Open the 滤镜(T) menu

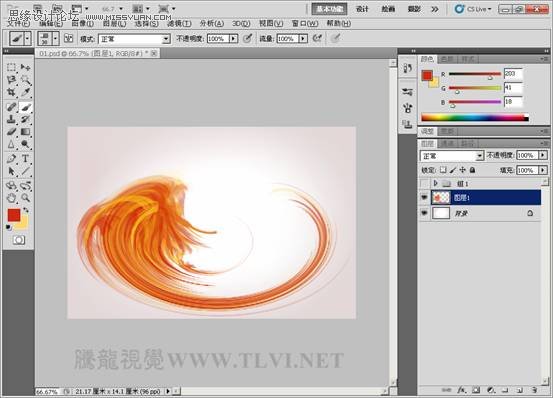(x=179, y=23)
